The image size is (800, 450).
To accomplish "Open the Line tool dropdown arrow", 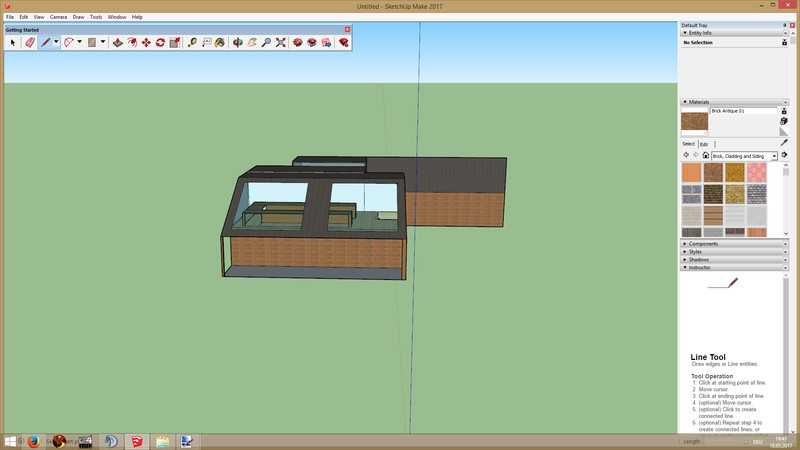I will click(x=56, y=43).
